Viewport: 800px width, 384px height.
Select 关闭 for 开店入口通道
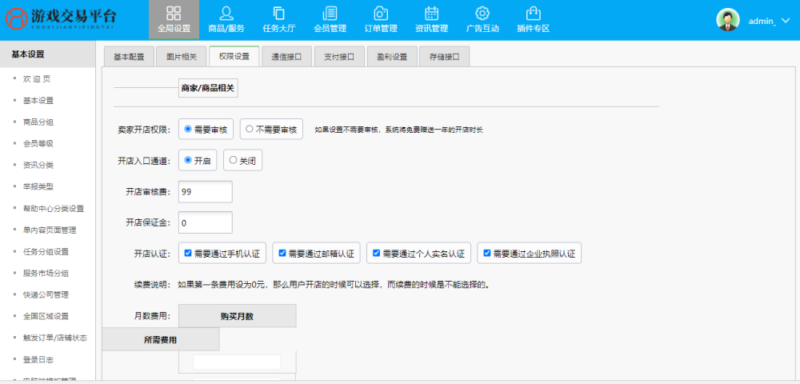tap(233, 160)
